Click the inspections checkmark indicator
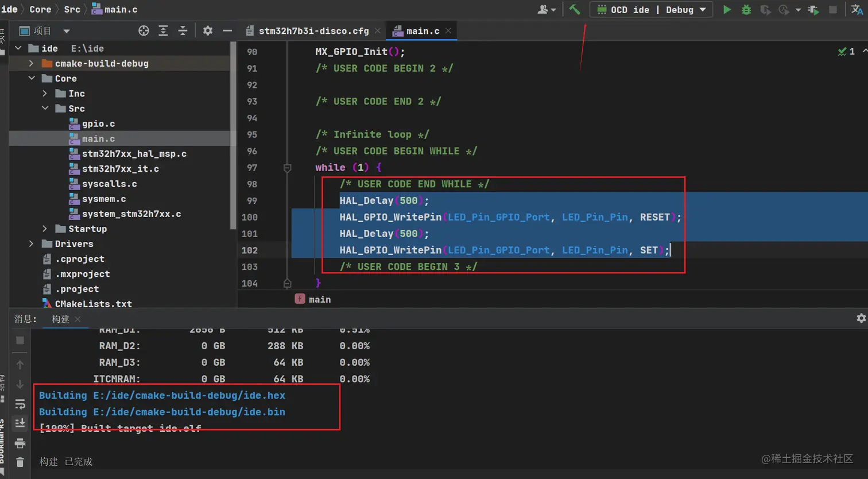 842,52
